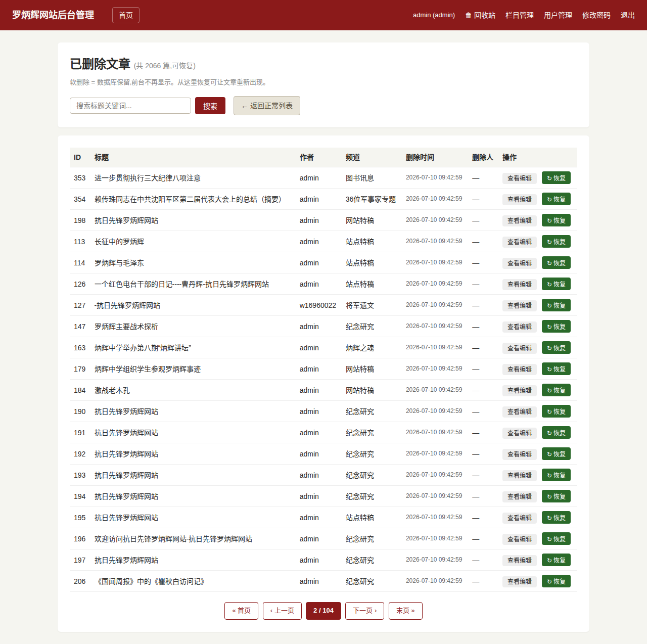
Task: Go to 首页 in header
Action: click(x=126, y=15)
